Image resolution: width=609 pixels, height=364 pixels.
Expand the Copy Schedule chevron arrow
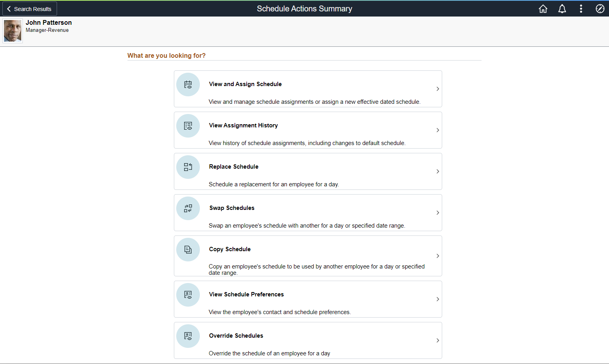tap(437, 256)
